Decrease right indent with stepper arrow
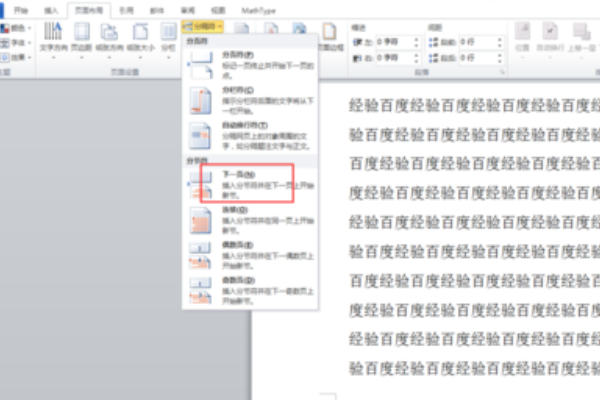600x400 pixels. [x=416, y=61]
